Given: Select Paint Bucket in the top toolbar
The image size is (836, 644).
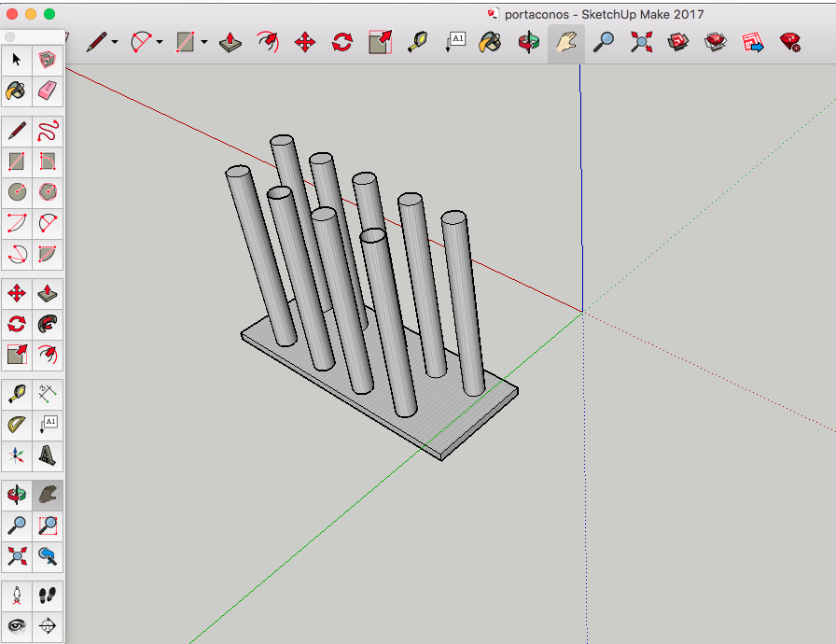Looking at the screenshot, I should click(x=490, y=42).
